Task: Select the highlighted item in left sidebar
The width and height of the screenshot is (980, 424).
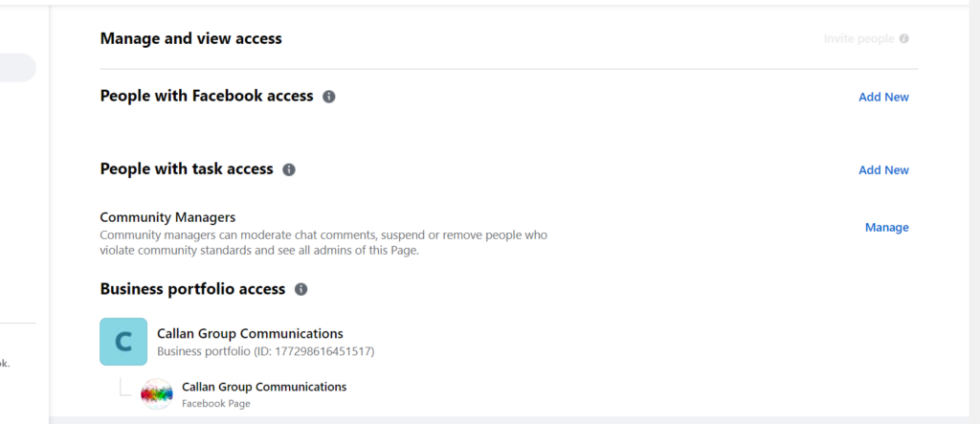Action: point(17,68)
